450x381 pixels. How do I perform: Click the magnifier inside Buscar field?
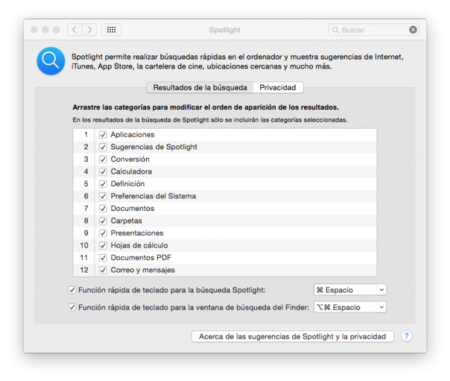pos(335,30)
